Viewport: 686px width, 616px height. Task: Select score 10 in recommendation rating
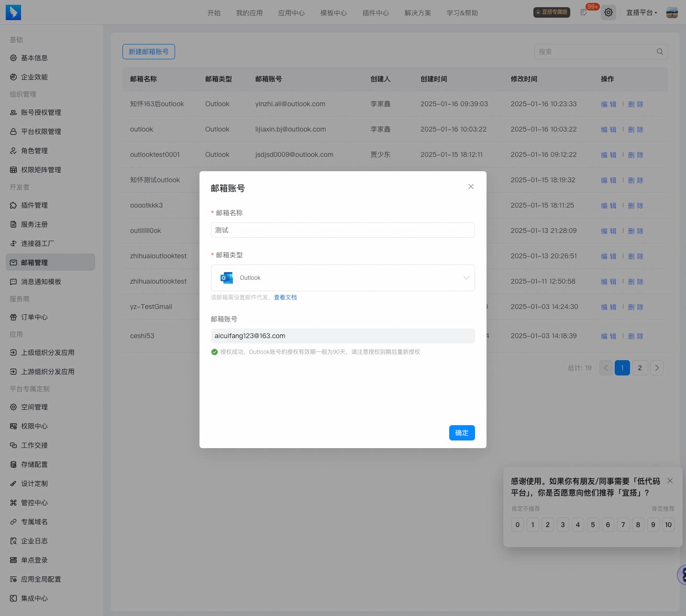(668, 525)
